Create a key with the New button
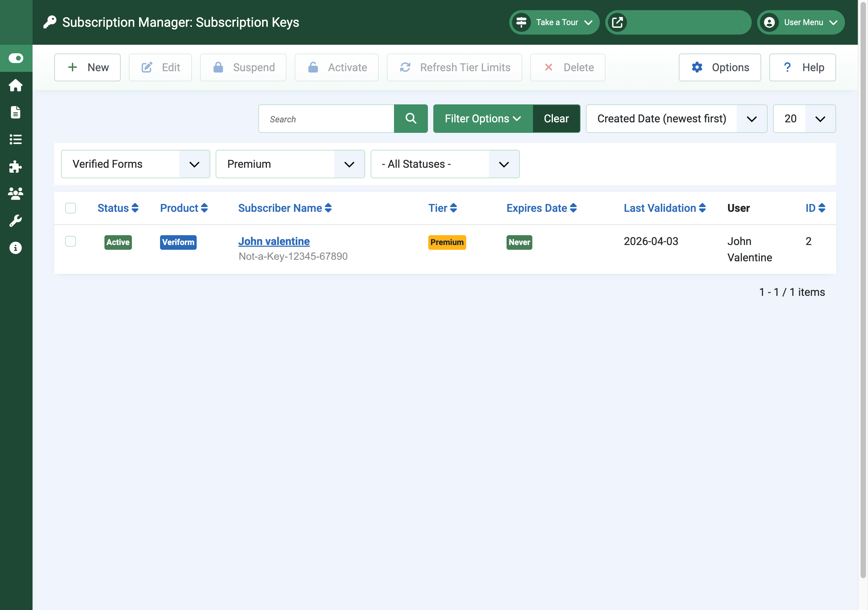 (x=87, y=67)
